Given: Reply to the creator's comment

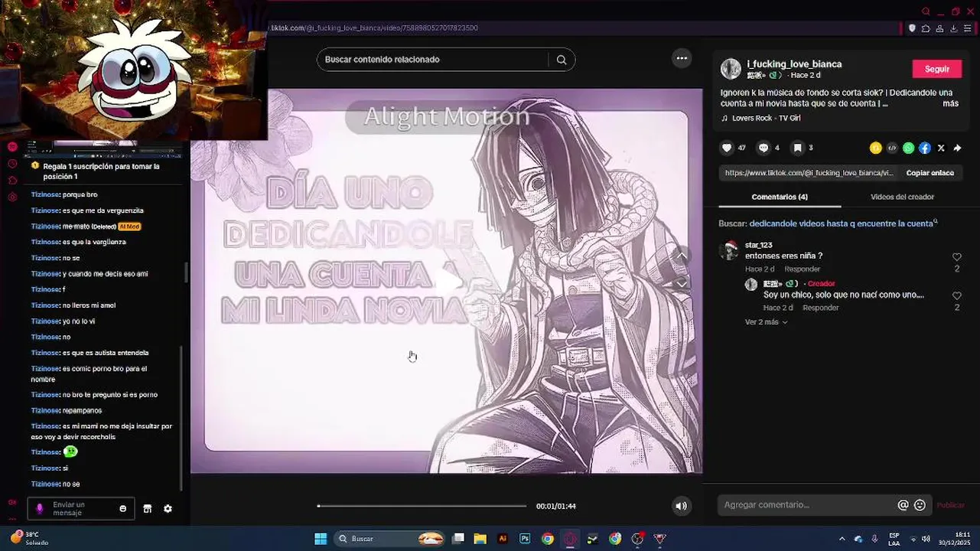Looking at the screenshot, I should (821, 308).
